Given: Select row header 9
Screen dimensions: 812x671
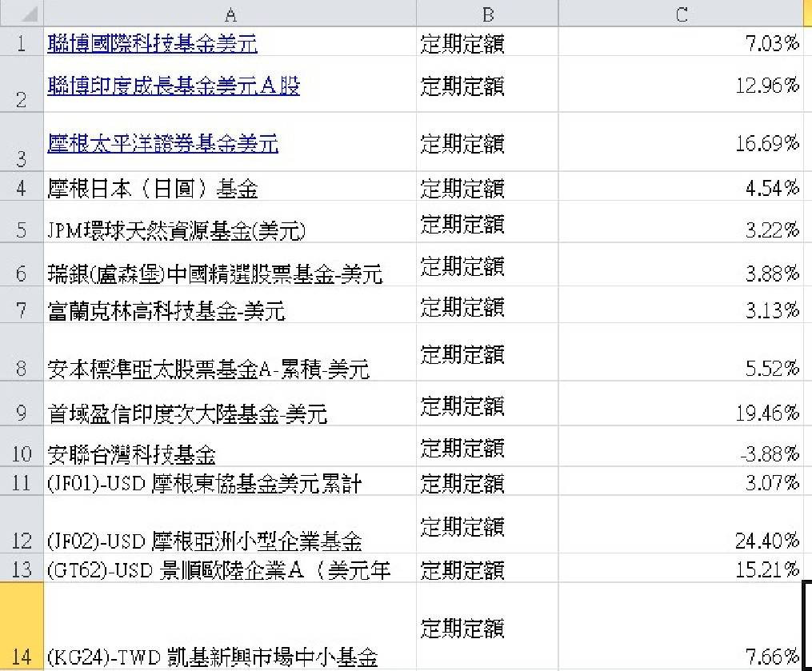Looking at the screenshot, I should click(x=22, y=404).
